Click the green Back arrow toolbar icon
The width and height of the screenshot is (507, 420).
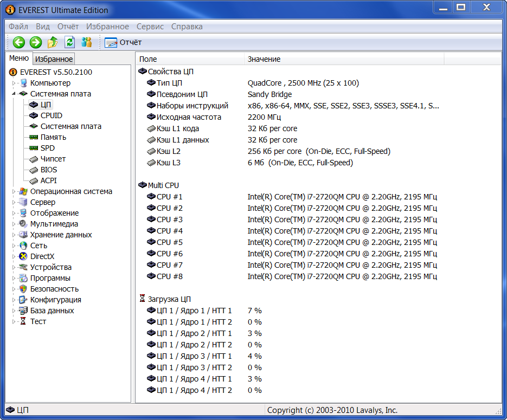coord(19,42)
